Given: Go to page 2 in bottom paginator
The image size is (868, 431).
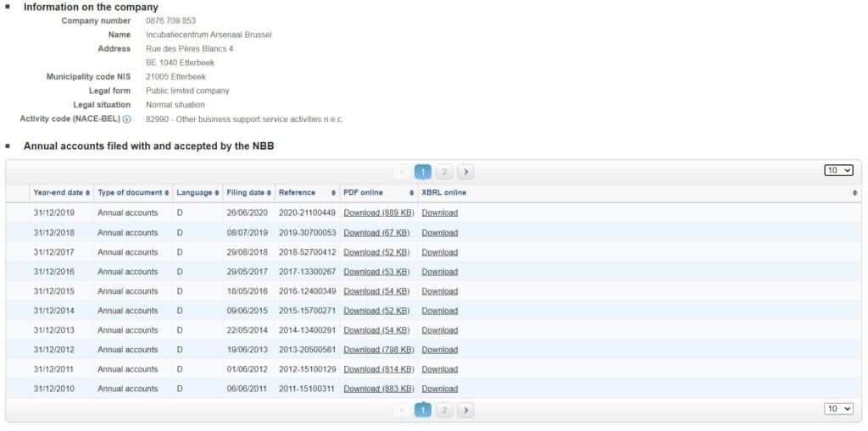Looking at the screenshot, I should click(444, 410).
